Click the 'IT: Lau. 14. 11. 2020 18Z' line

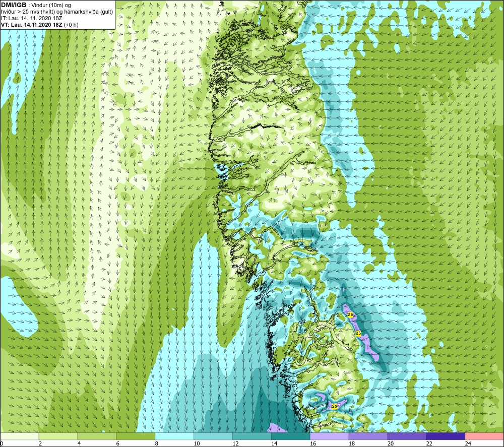pos(31,18)
